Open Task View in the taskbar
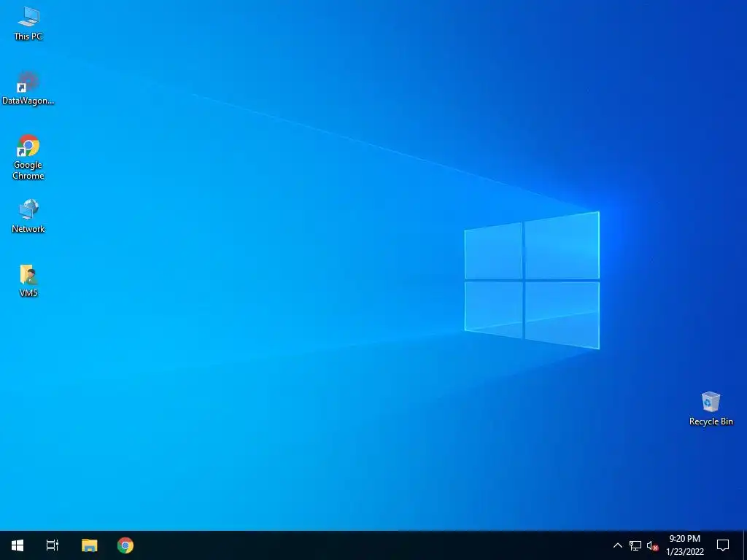Viewport: 747px width, 560px height. [53, 545]
